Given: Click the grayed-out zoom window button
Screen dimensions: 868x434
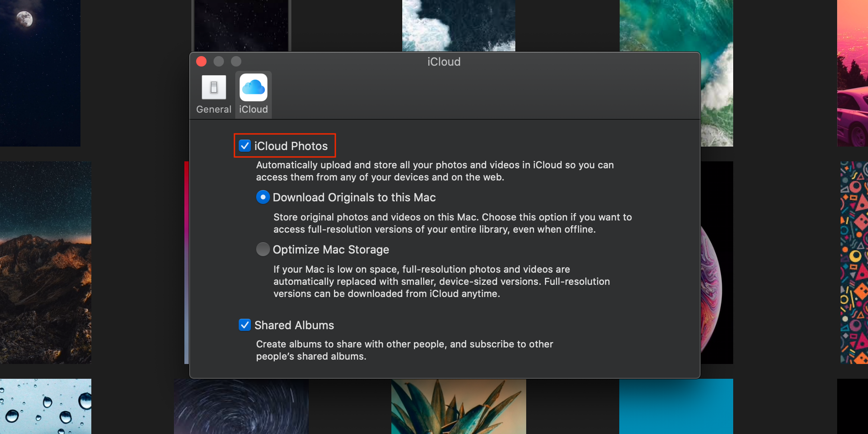Looking at the screenshot, I should [x=236, y=61].
